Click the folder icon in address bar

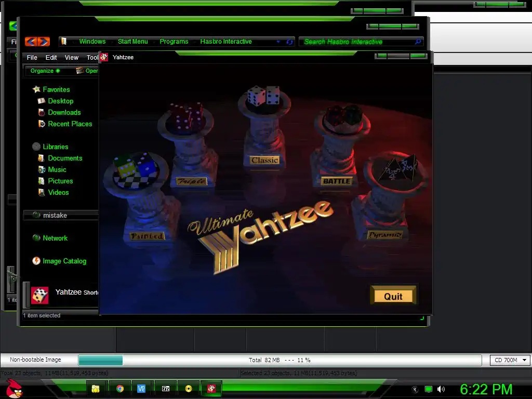pyautogui.click(x=64, y=42)
